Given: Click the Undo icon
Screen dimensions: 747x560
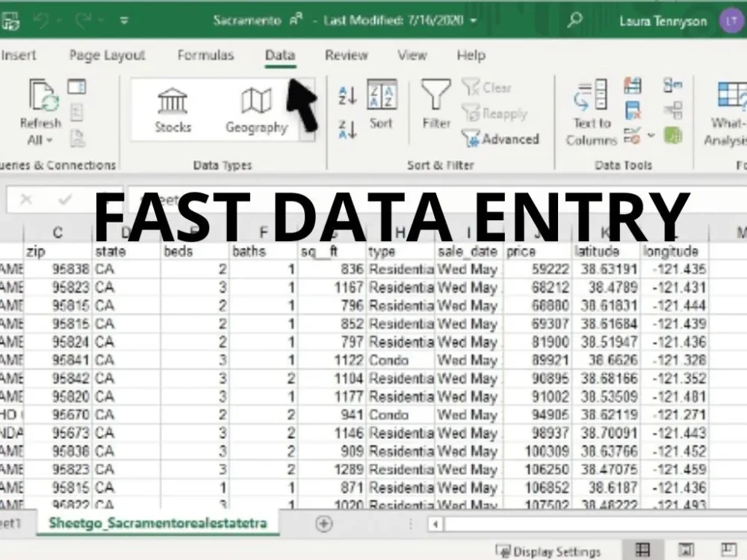Looking at the screenshot, I should click(x=41, y=20).
